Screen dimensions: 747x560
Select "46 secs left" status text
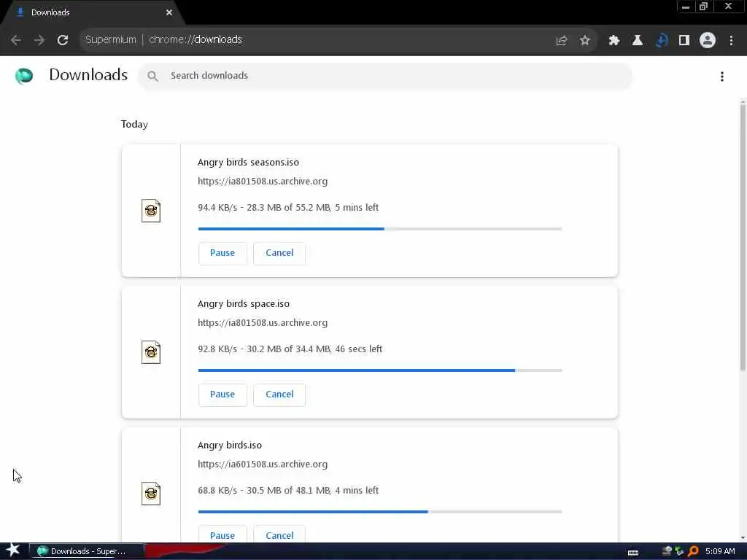coord(358,349)
